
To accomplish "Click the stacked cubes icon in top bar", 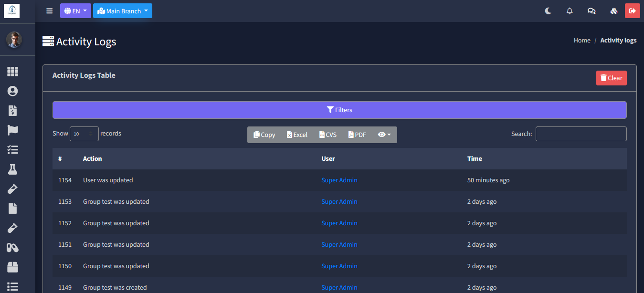I will pyautogui.click(x=614, y=11).
